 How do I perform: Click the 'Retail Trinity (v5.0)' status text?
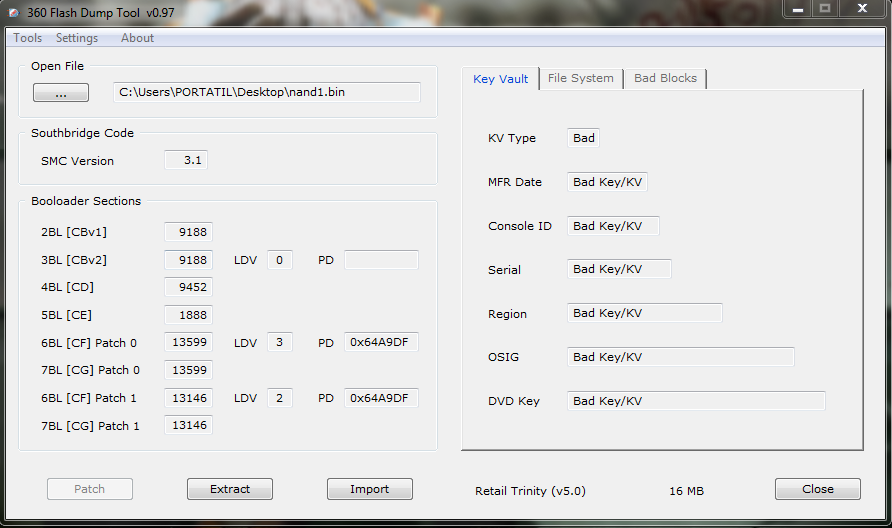530,491
